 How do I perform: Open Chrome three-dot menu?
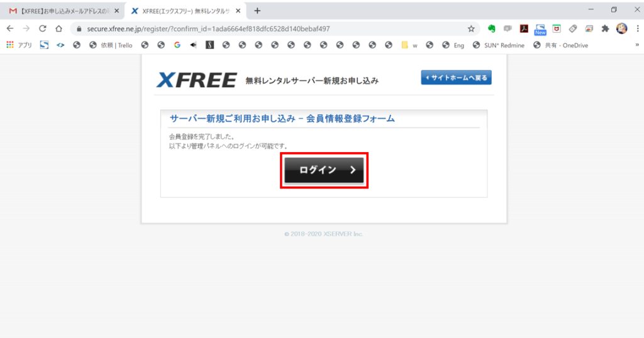tap(636, 28)
